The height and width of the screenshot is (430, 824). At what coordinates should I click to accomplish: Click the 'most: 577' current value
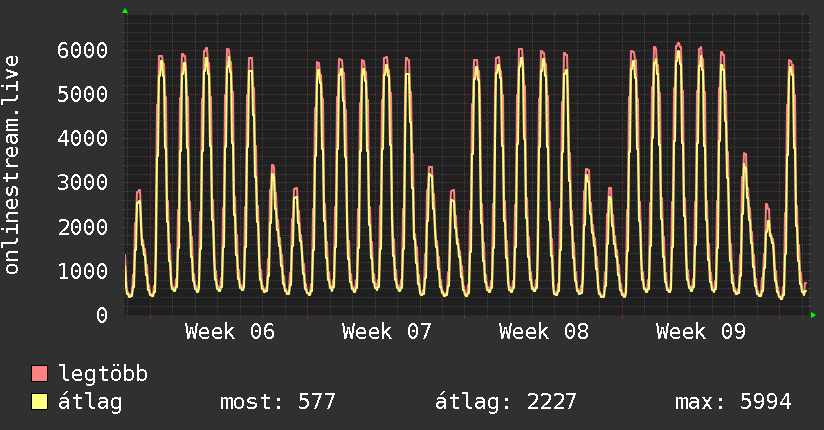[277, 402]
